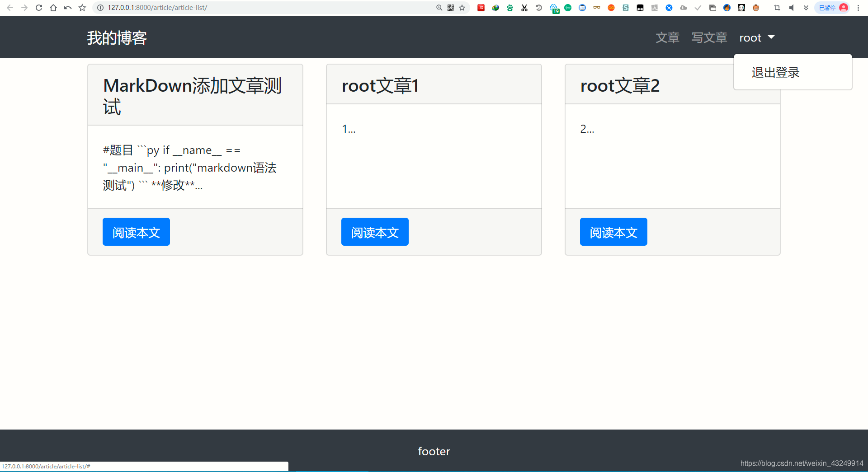Open the green circle waveform extension icon

pyautogui.click(x=568, y=8)
